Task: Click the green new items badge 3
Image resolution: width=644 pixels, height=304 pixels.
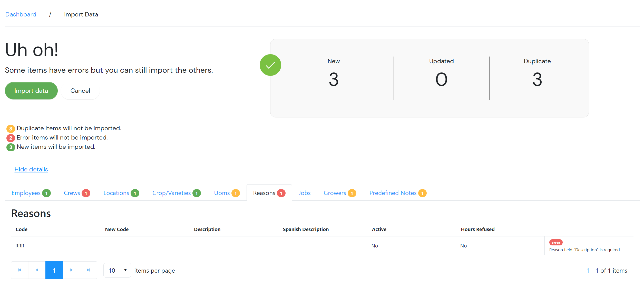Action: [x=11, y=147]
